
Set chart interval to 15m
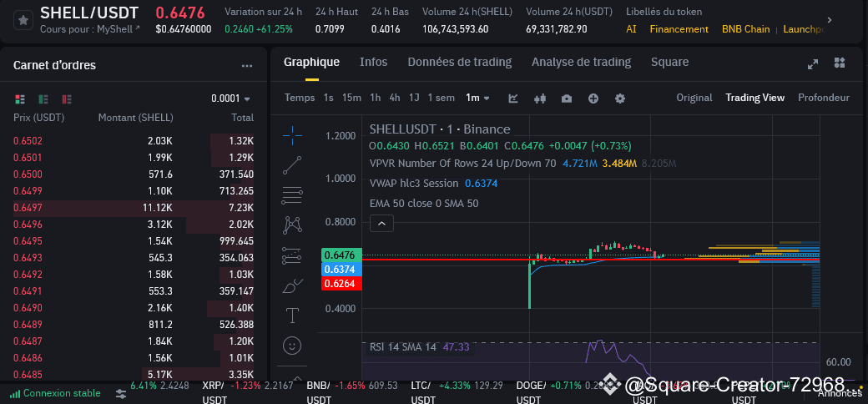351,98
